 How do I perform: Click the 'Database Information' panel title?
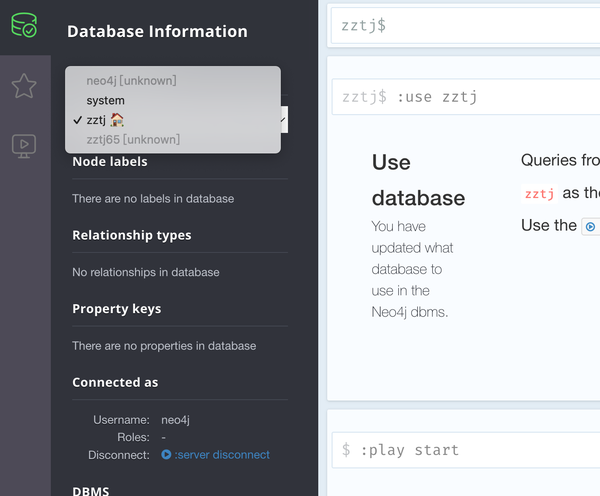tap(157, 31)
